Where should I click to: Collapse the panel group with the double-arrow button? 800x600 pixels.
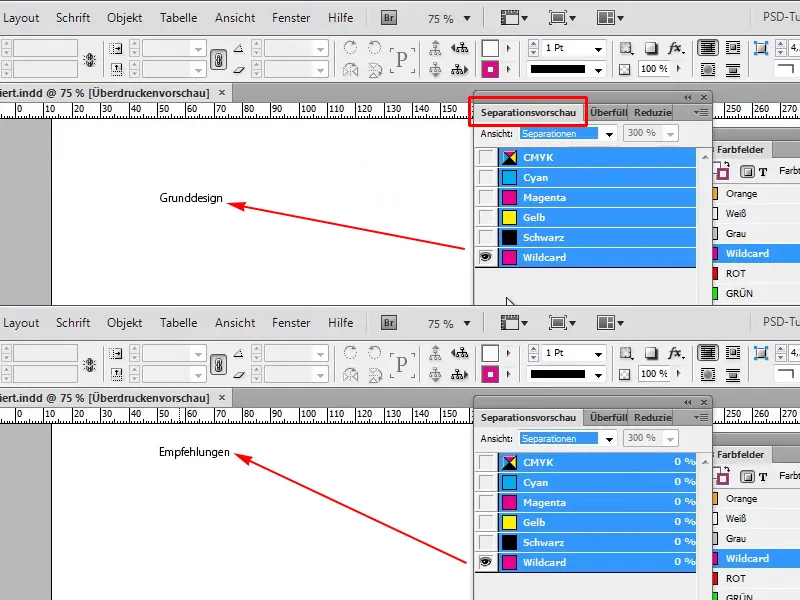pos(689,97)
